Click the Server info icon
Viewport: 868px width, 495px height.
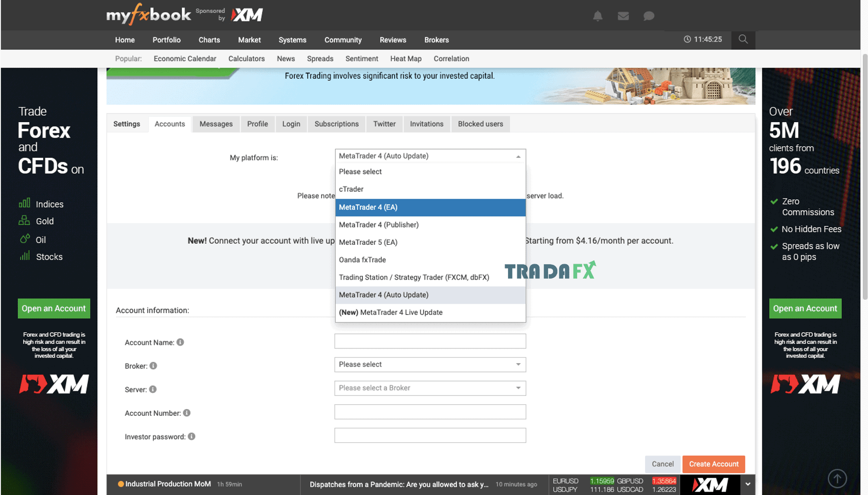(x=153, y=389)
